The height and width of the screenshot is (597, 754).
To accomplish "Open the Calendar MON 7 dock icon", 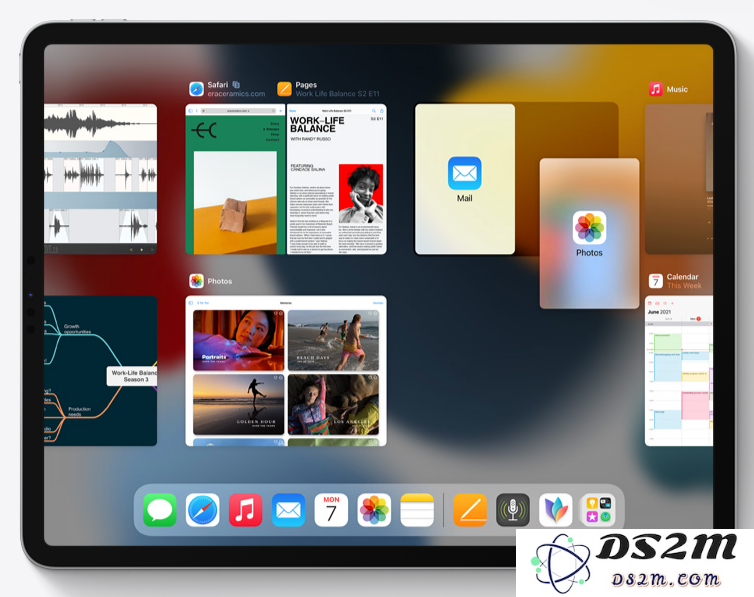I will pos(331,510).
